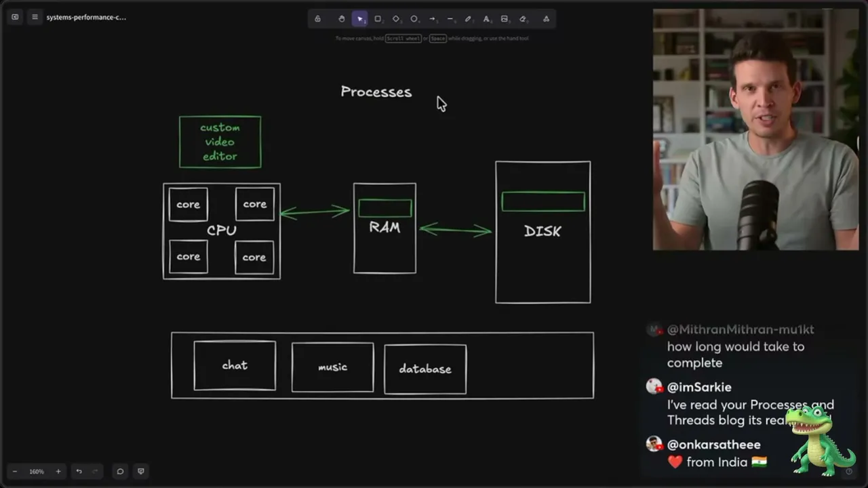The image size is (868, 488).
Task: Click the systems-performance file name
Action: [86, 17]
